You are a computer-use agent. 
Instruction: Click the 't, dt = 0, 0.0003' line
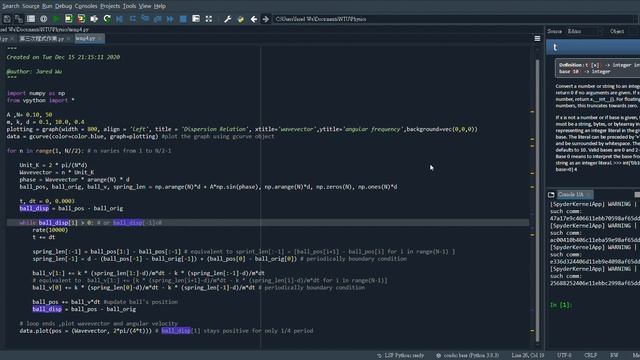pyautogui.click(x=47, y=201)
